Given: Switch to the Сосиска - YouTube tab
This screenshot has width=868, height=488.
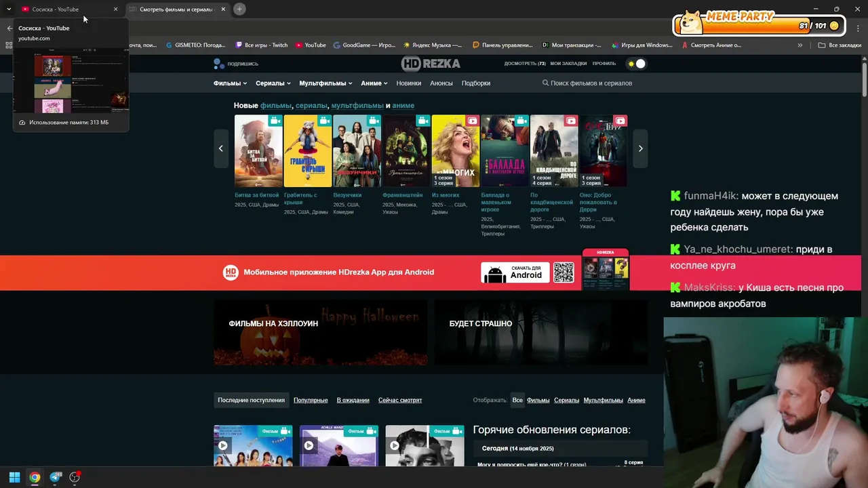Looking at the screenshot, I should point(64,9).
